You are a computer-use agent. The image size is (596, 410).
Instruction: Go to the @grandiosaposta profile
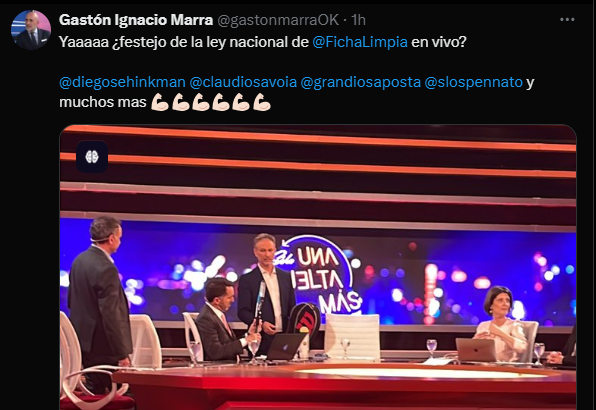click(361, 82)
